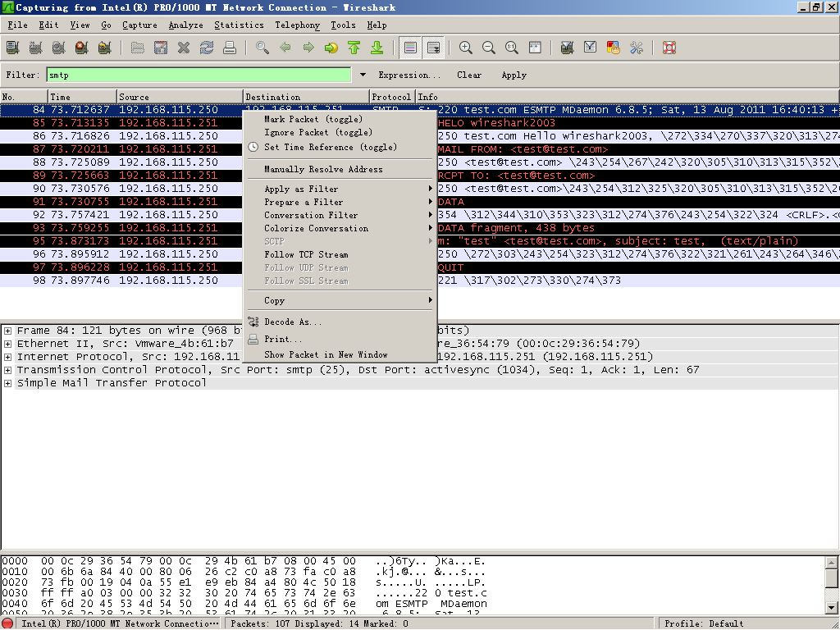Restart the running live capture
This screenshot has height=630, width=840.
(105, 48)
